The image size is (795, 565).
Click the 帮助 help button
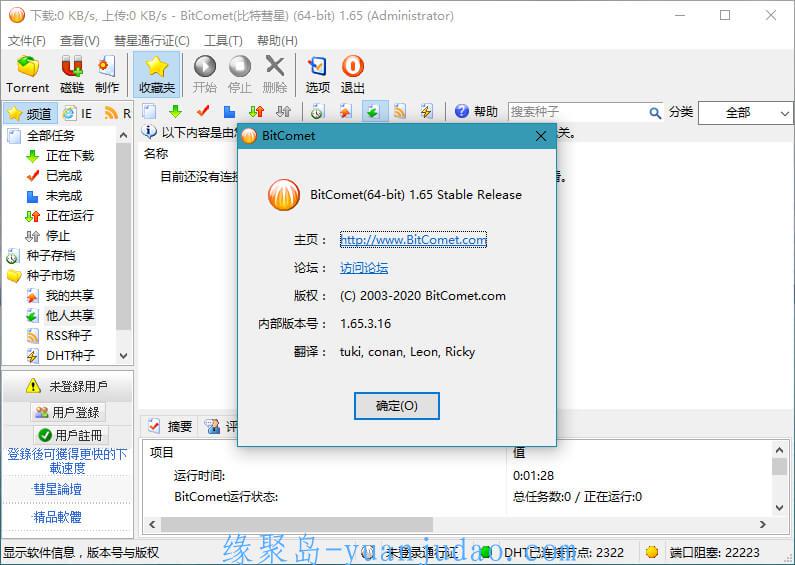pyautogui.click(x=476, y=111)
